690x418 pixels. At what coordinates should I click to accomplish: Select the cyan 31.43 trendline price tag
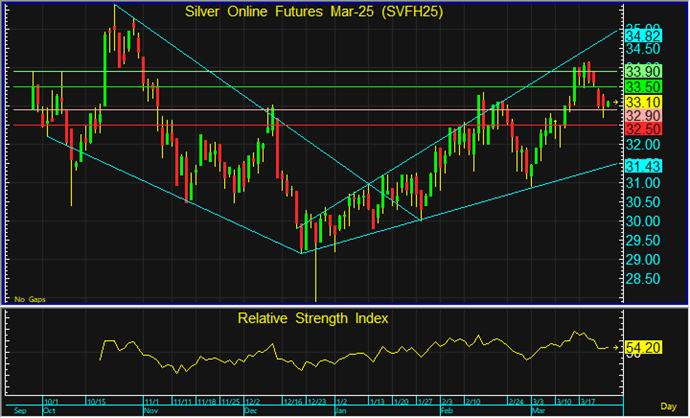point(640,165)
